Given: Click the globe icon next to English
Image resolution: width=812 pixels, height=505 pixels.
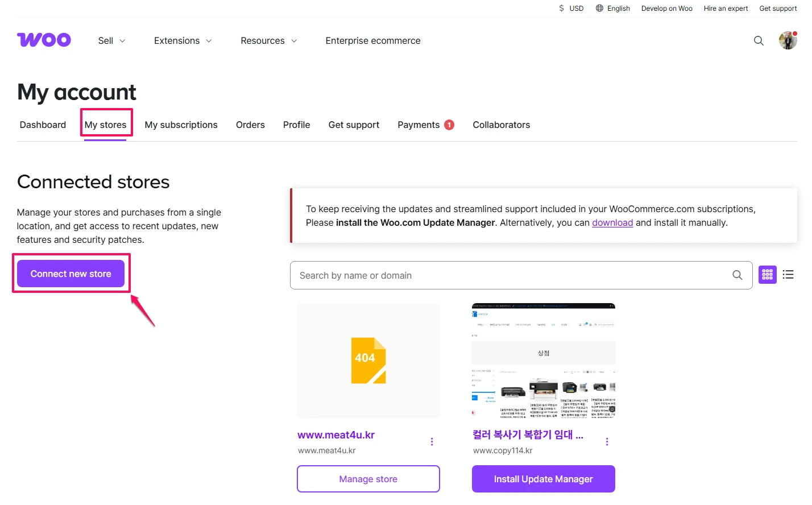Looking at the screenshot, I should coord(599,8).
